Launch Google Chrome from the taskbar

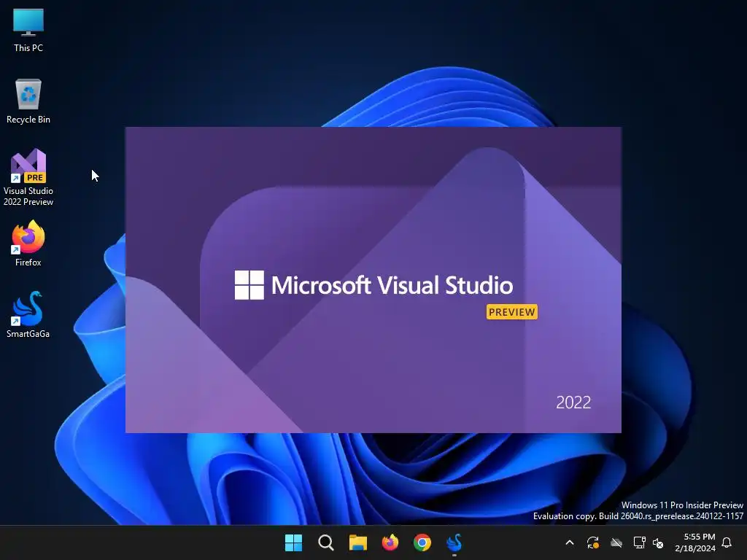(422, 542)
